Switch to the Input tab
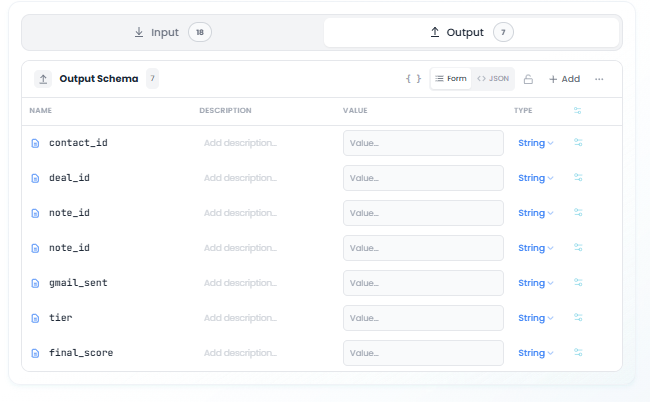The image size is (650, 402). tap(173, 32)
